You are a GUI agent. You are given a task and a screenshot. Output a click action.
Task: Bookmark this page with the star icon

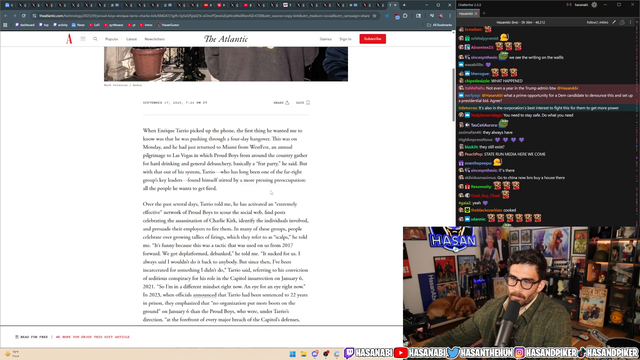coord(374,16)
